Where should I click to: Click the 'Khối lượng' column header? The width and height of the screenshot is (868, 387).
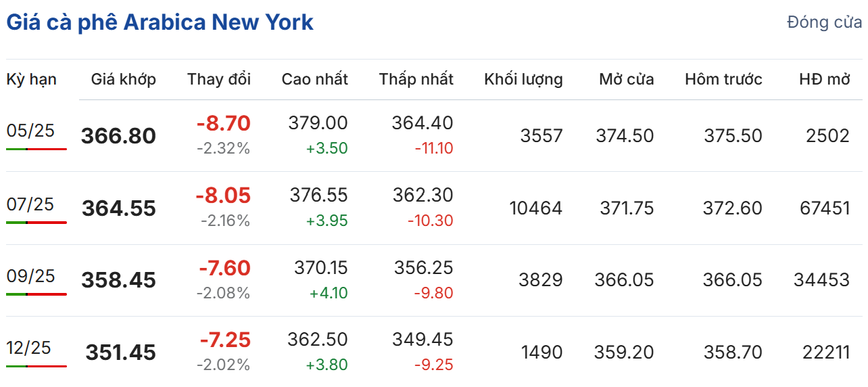point(523,79)
